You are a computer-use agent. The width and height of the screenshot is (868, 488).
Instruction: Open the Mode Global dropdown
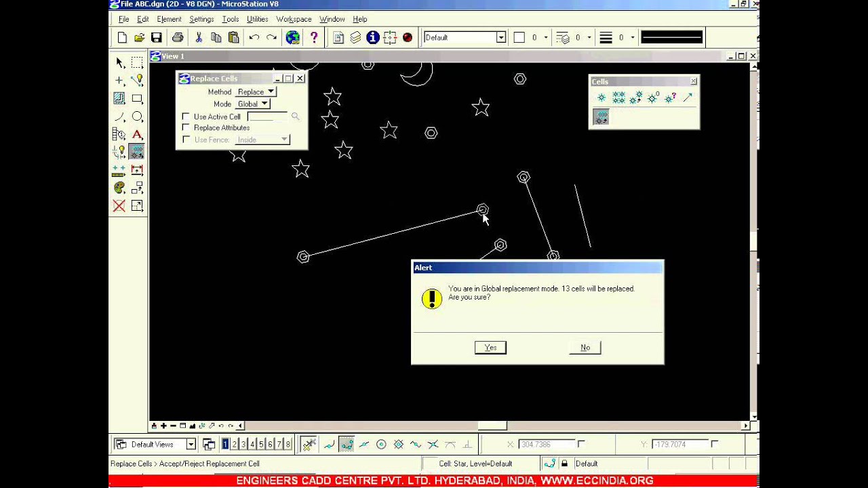tap(252, 104)
